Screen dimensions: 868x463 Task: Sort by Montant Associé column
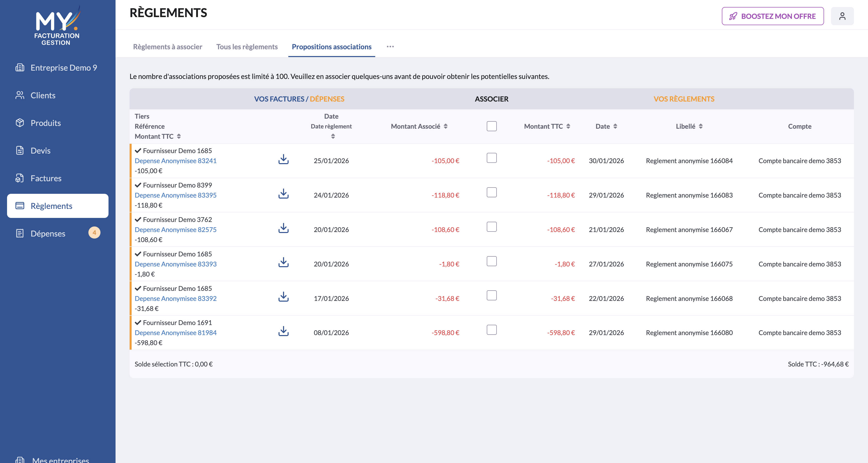pos(446,126)
